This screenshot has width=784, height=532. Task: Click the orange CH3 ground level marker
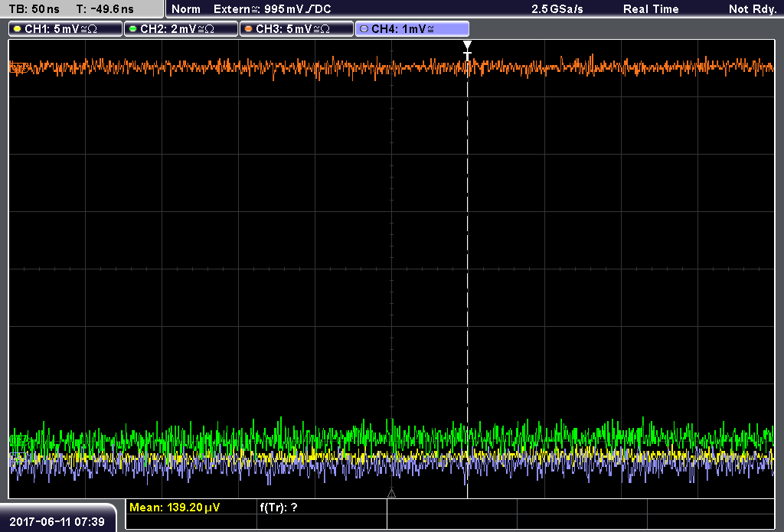click(18, 67)
